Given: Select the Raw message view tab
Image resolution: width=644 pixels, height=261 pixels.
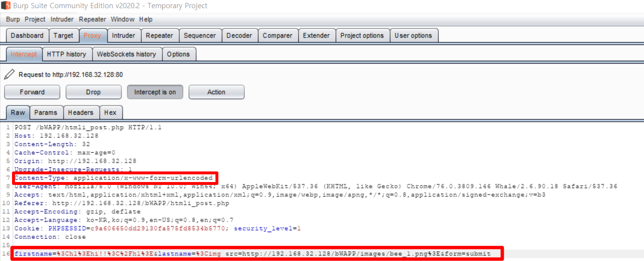Looking at the screenshot, I should 18,113.
